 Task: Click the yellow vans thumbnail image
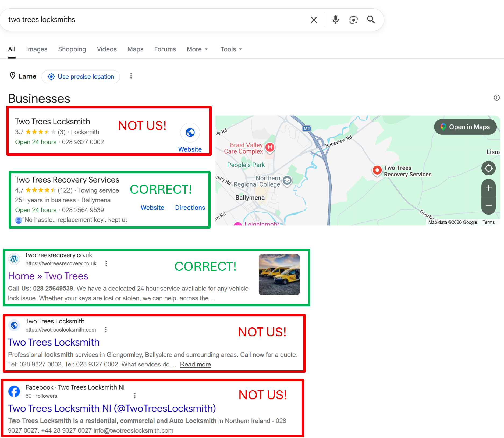(279, 275)
